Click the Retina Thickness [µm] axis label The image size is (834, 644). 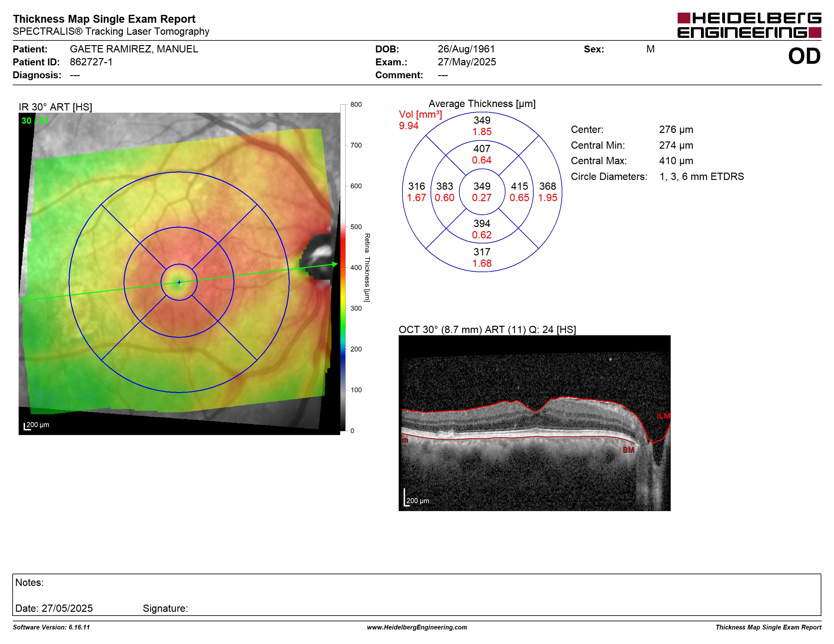(x=367, y=268)
